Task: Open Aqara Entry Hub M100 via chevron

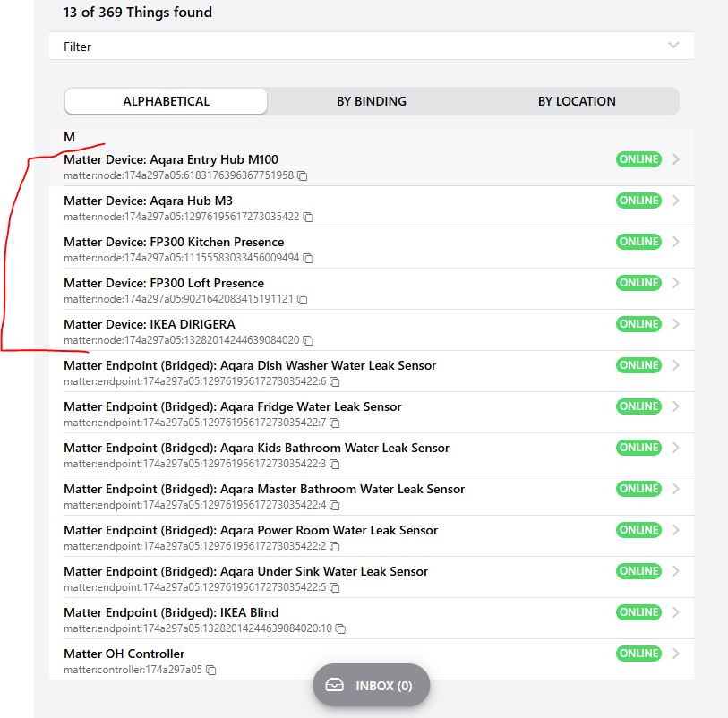Action: [676, 159]
